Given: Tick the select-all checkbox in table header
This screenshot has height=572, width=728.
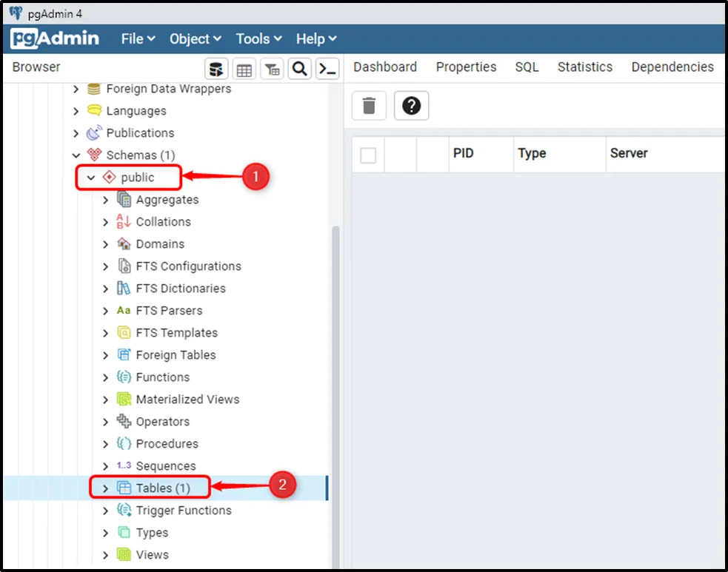Looking at the screenshot, I should 368,155.
